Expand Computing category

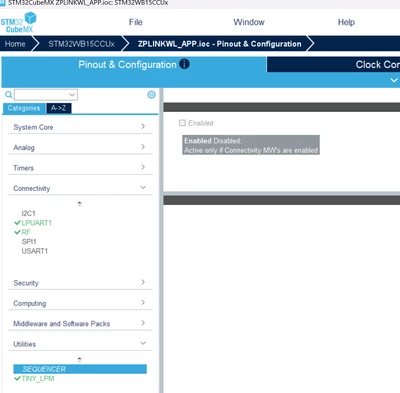[x=80, y=303]
